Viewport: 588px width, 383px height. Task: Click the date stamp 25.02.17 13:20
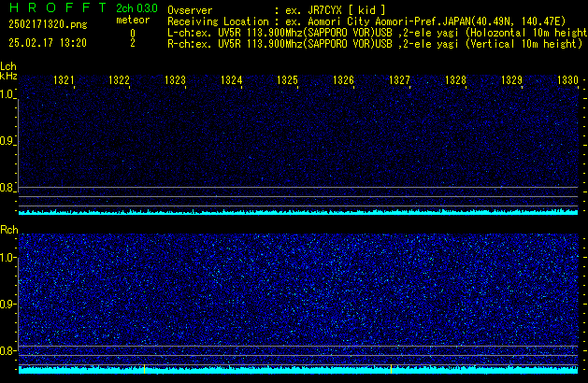coord(48,43)
